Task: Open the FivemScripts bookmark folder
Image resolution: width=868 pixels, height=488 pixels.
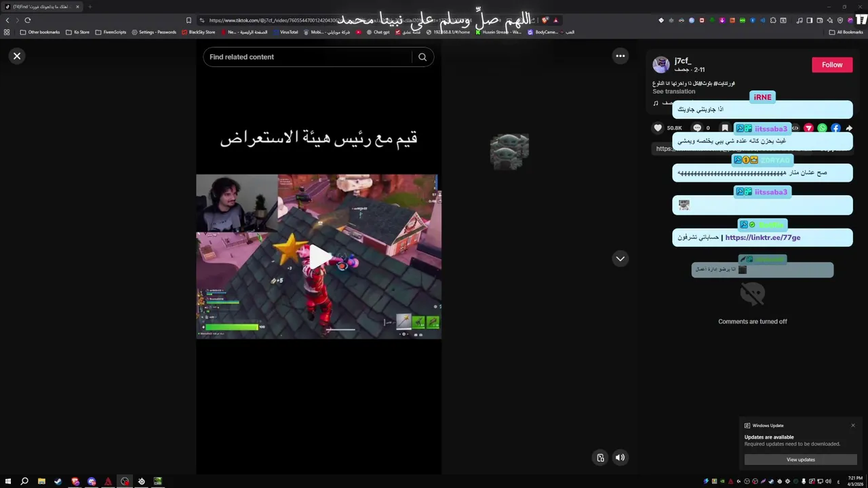Action: (x=111, y=32)
